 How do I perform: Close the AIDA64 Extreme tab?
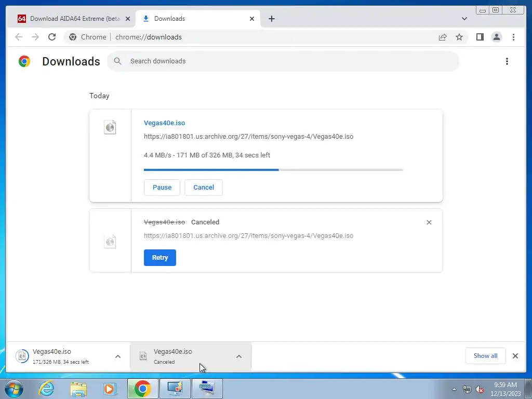click(x=128, y=19)
